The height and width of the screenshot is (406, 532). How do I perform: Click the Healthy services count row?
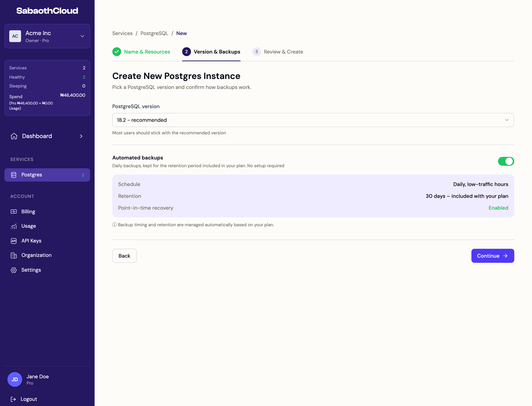(x=47, y=77)
